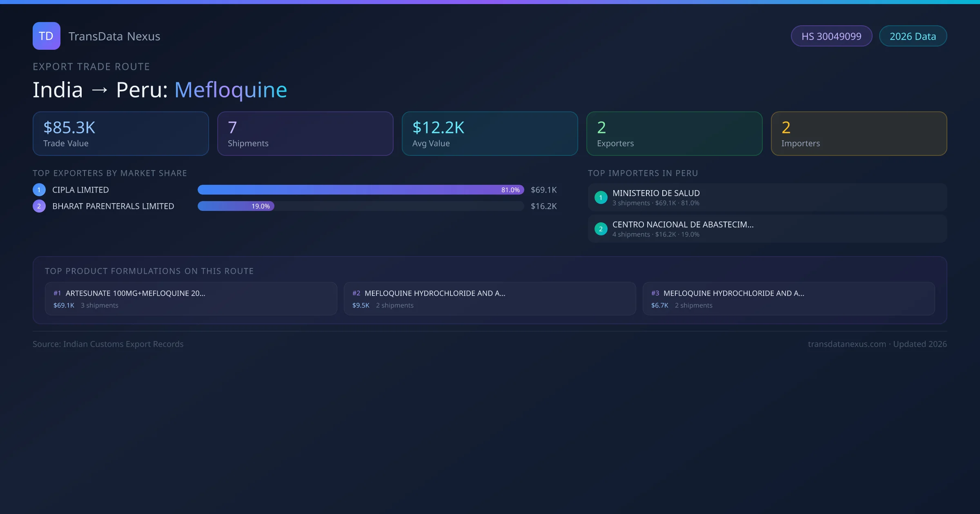980x514 pixels.
Task: Click the 2 Importers stat card
Action: (859, 134)
